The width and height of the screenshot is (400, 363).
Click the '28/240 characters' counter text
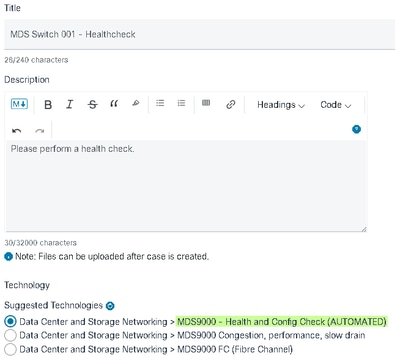[x=36, y=60]
